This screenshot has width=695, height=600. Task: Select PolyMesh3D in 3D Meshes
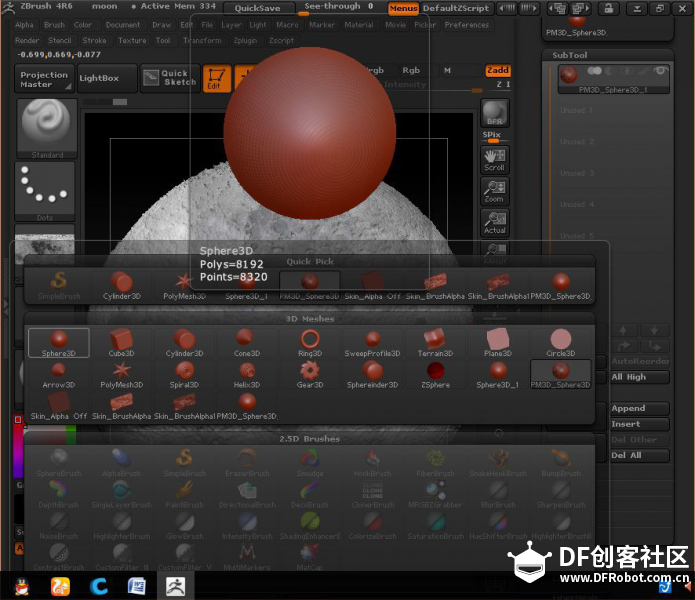(121, 374)
